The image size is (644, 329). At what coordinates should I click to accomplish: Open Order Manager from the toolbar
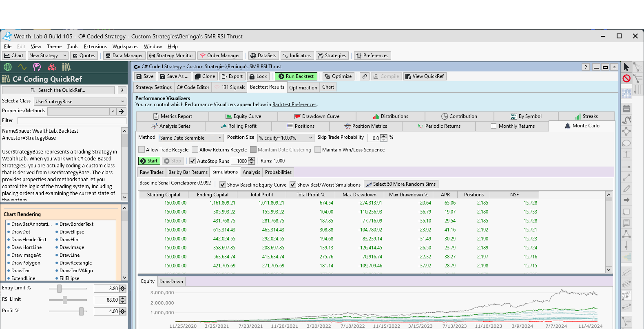pos(220,56)
